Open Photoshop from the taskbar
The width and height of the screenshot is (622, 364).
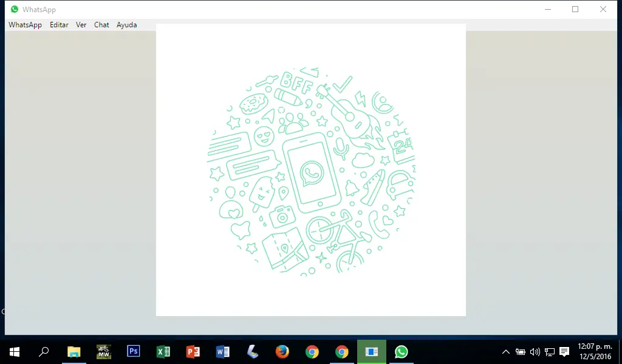133,352
